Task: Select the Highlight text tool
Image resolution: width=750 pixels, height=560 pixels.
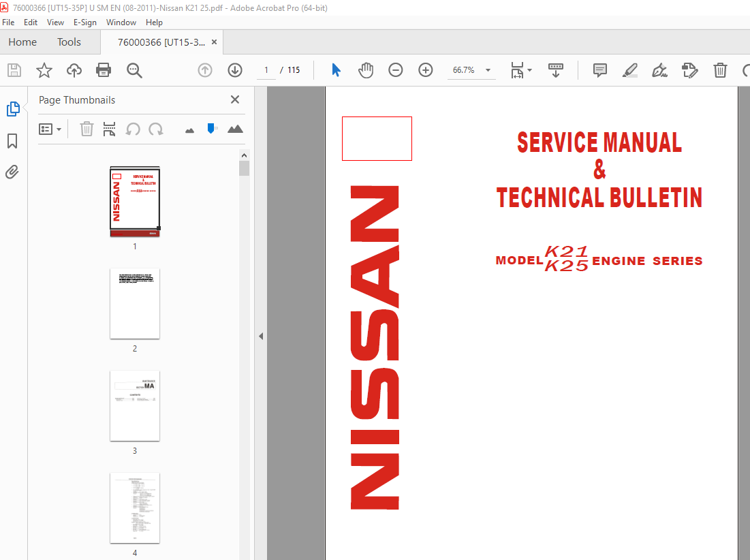Action: coord(630,70)
